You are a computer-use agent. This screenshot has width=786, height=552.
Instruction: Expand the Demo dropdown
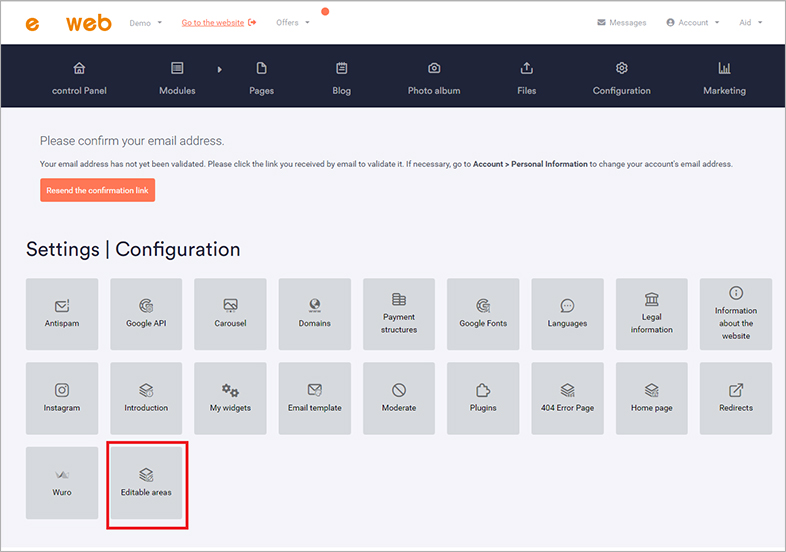pos(145,23)
